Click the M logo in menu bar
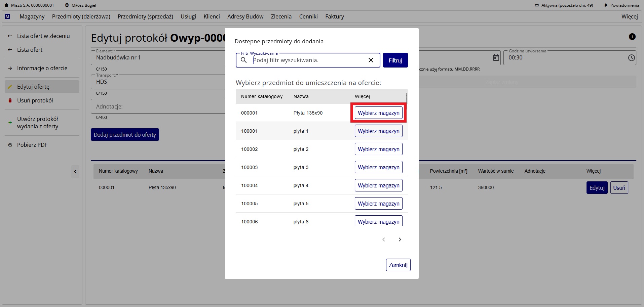This screenshot has width=644, height=307. coord(7,16)
